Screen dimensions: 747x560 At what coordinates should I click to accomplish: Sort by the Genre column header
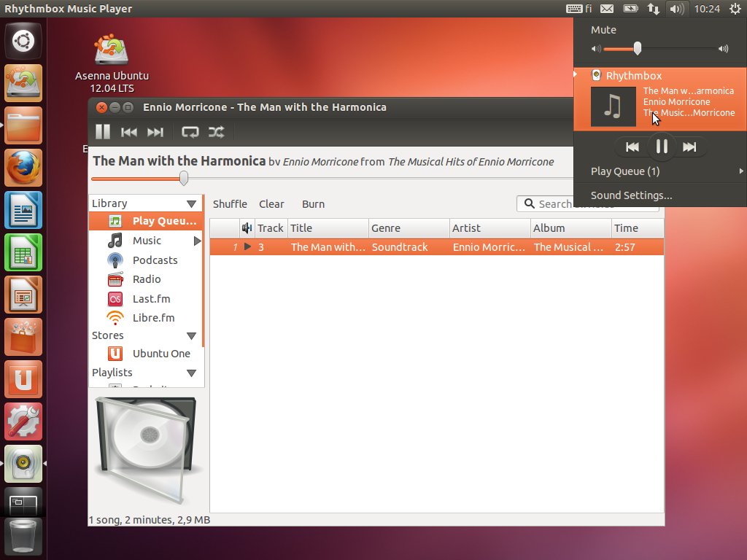[409, 228]
